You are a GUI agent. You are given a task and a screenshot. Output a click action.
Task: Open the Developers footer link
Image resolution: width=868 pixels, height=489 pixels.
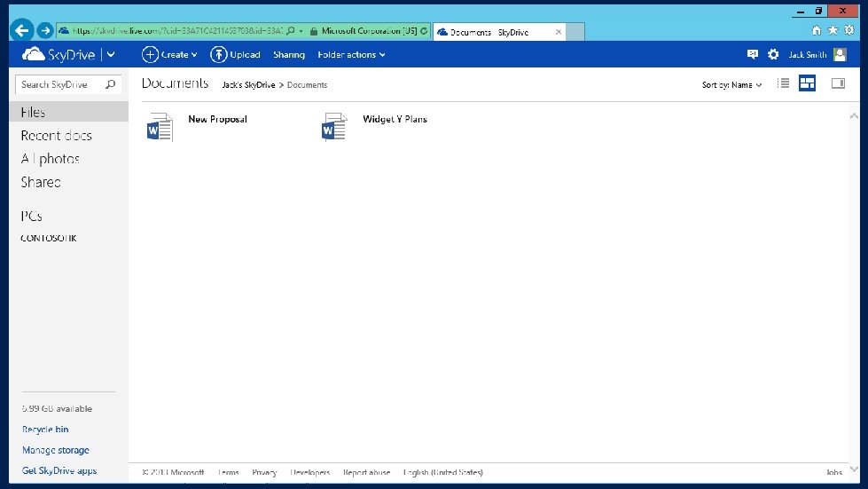[x=310, y=472]
